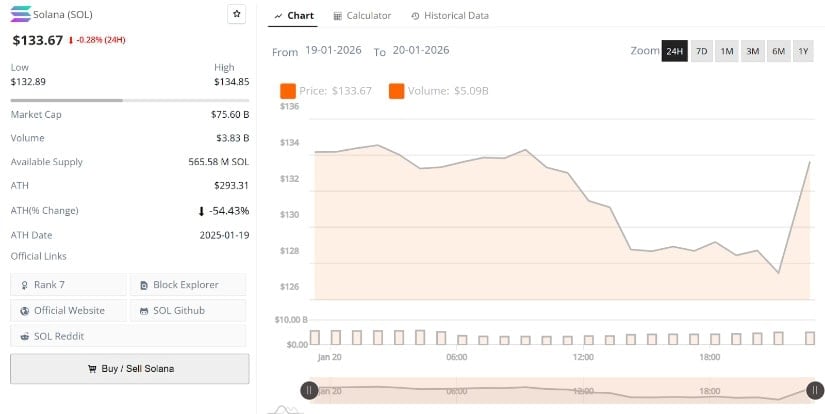Switch to the Calculator tab
Image resolution: width=825 pixels, height=414 pixels.
tap(362, 16)
